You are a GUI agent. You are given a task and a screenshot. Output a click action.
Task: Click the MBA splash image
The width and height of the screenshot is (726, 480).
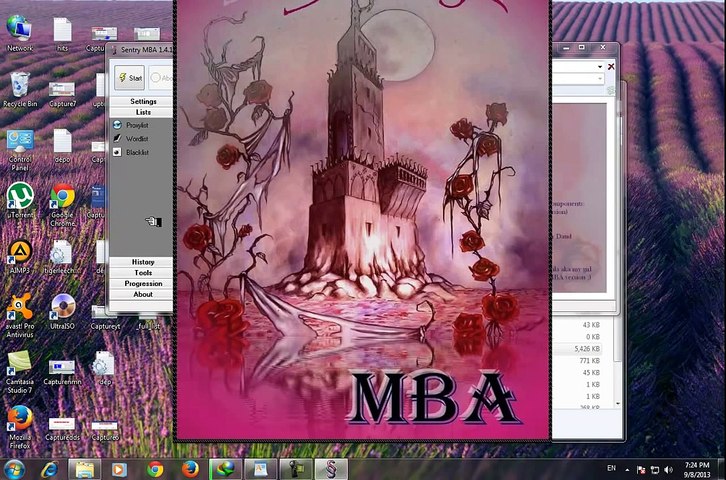(363, 219)
